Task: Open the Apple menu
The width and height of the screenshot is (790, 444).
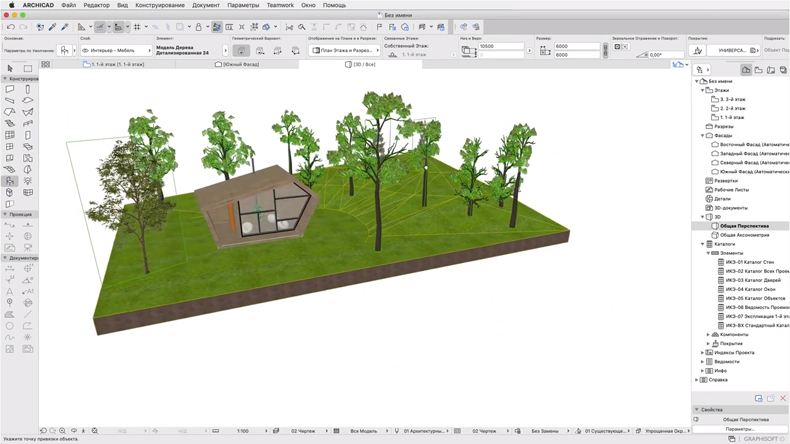Action: click(x=11, y=5)
